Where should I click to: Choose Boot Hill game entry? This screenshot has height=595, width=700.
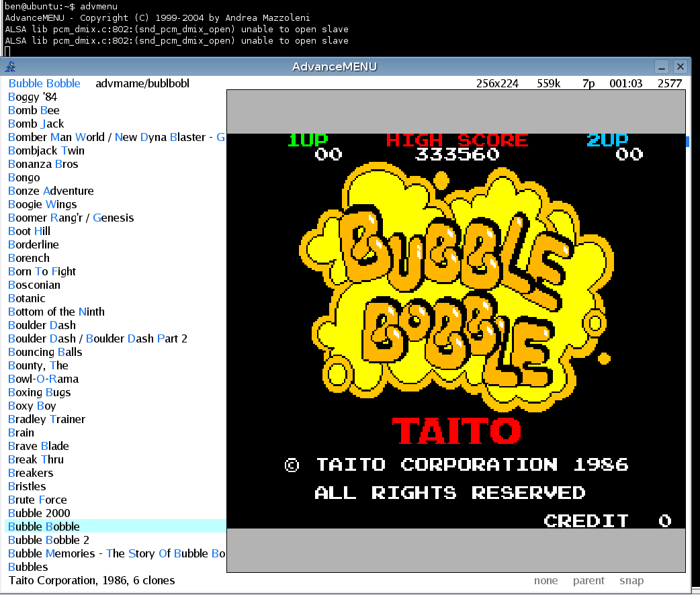tap(29, 231)
